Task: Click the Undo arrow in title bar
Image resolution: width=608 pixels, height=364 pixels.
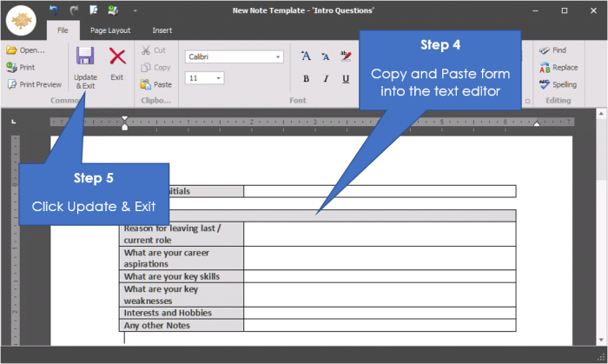Action: tap(53, 10)
